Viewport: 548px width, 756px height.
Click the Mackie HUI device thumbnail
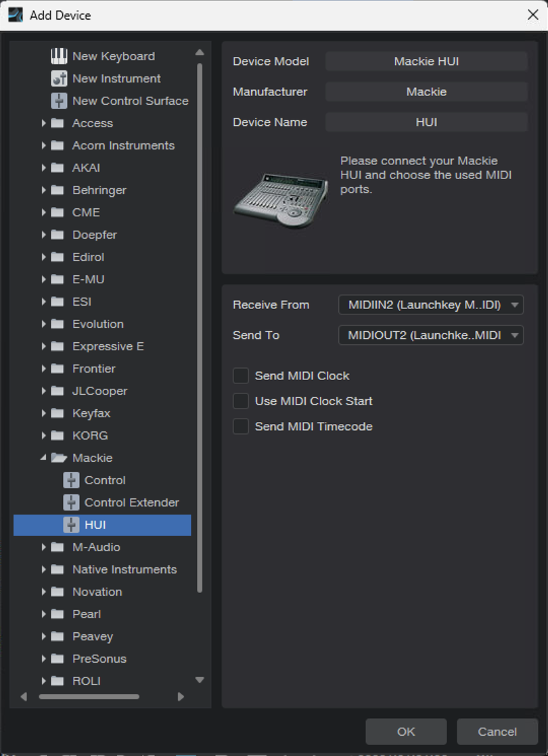[x=281, y=199]
